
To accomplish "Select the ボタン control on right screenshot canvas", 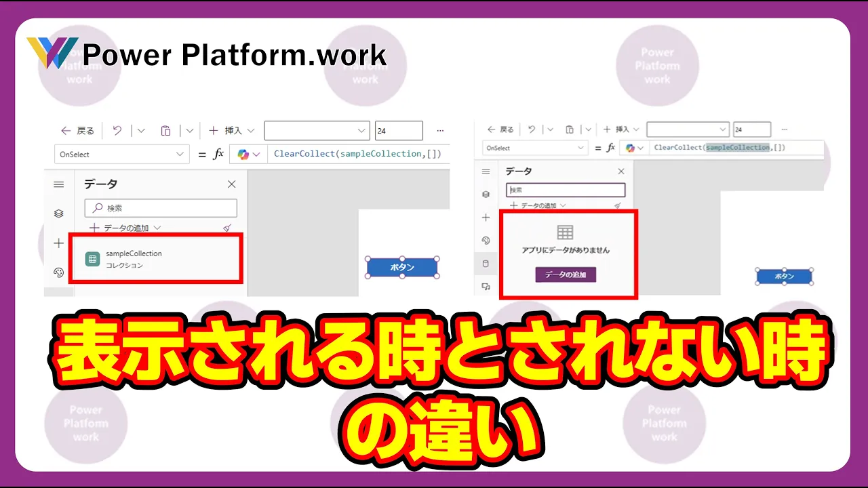I will pos(784,277).
